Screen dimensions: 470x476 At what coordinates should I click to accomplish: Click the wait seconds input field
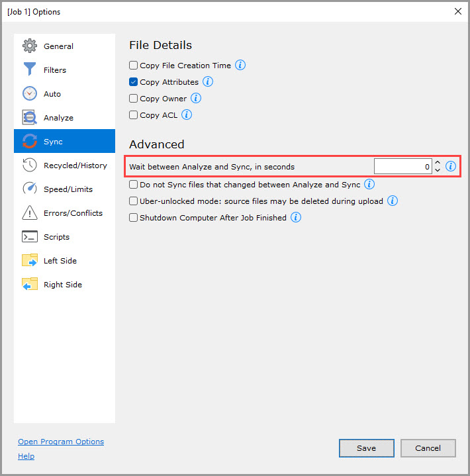tap(403, 167)
